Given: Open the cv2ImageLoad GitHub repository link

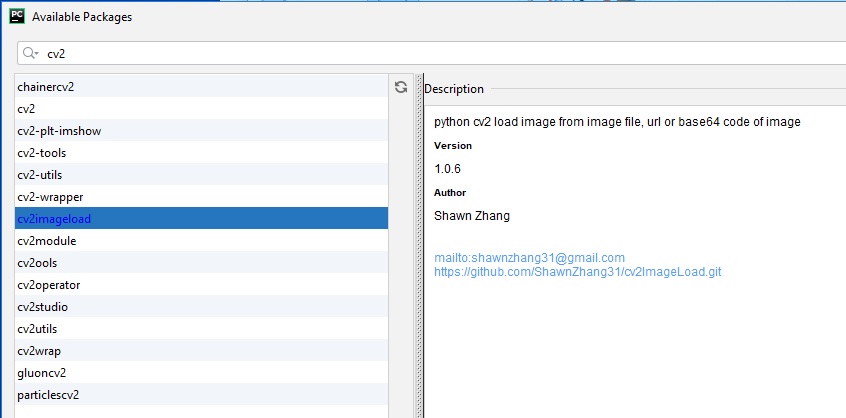Looking at the screenshot, I should click(578, 271).
